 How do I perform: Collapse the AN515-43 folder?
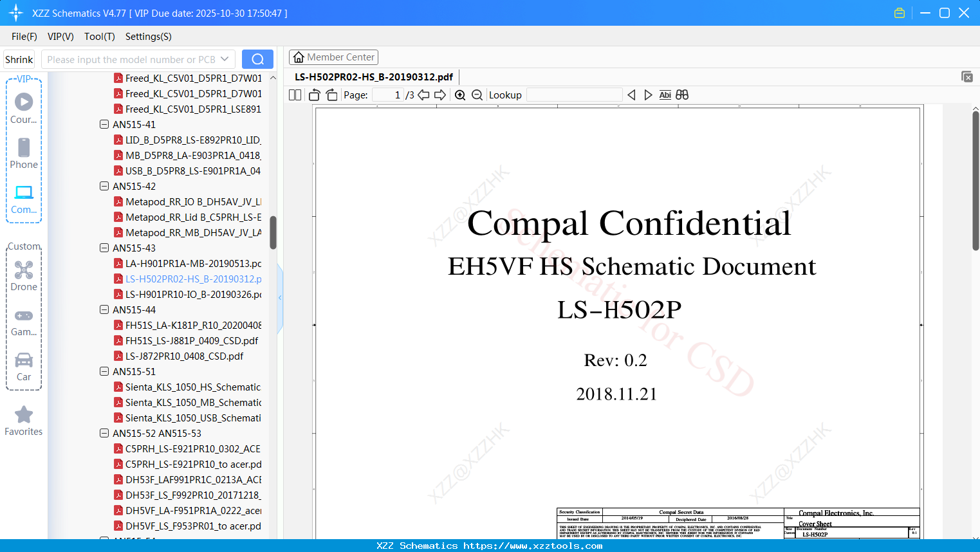click(104, 248)
